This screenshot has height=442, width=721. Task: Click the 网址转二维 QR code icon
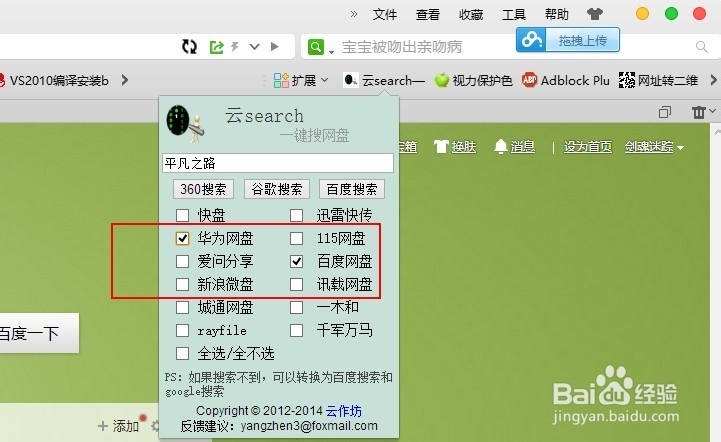pyautogui.click(x=627, y=80)
